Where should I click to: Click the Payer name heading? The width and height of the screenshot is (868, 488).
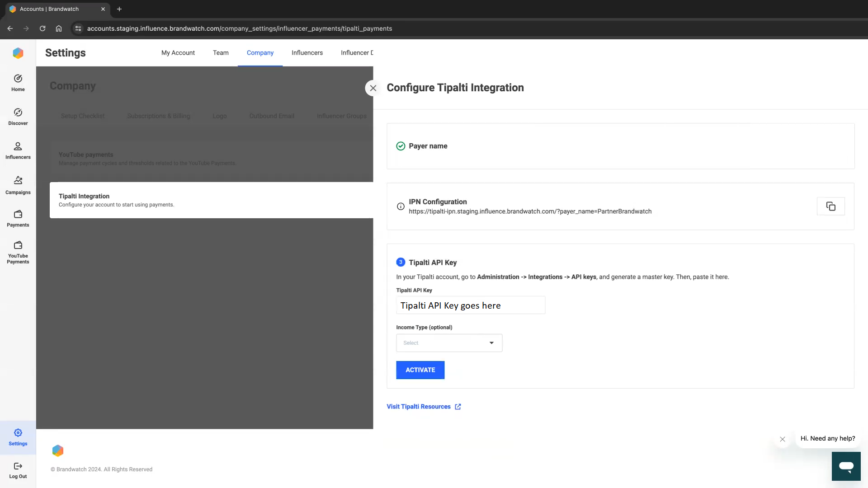428,146
